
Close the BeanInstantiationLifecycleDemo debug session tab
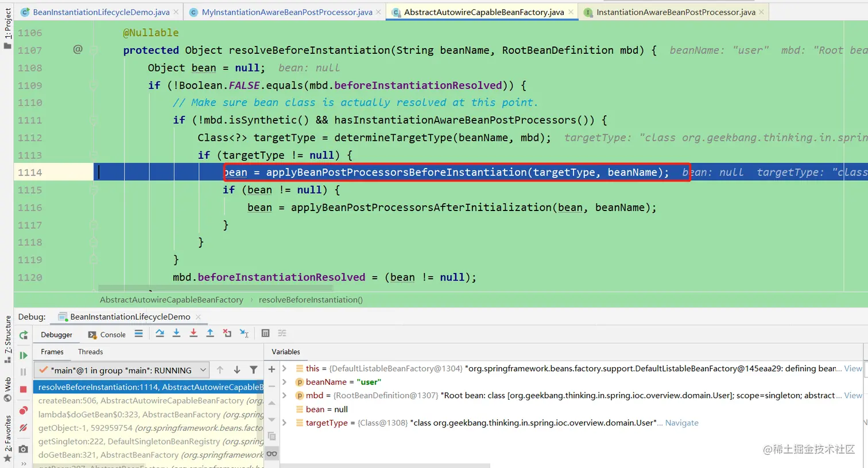[199, 317]
